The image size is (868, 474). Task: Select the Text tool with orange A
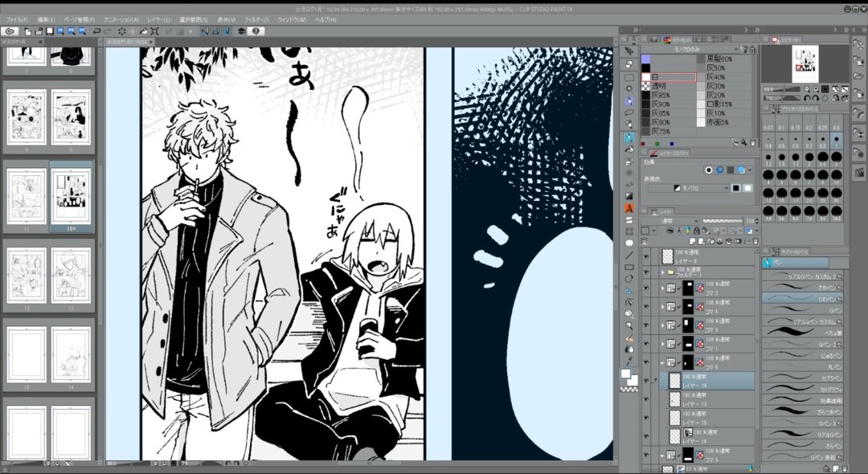click(628, 209)
